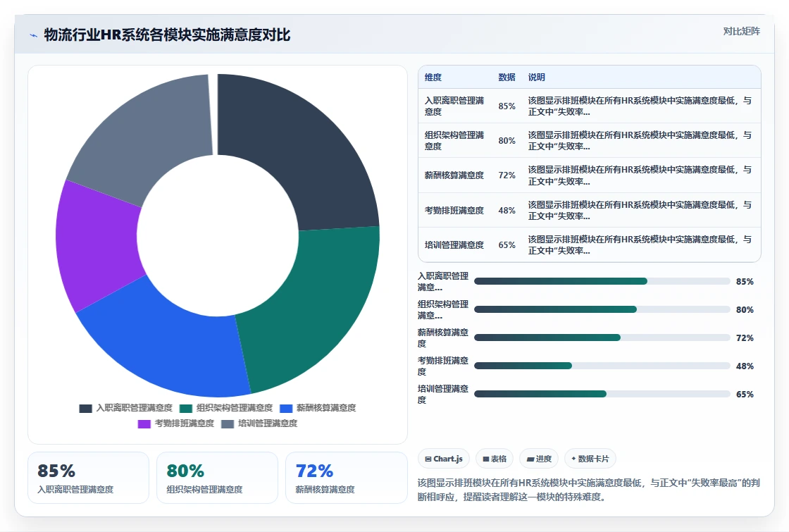Click the 入职离职管理 progress bar
789x532 pixels.
coord(602,281)
